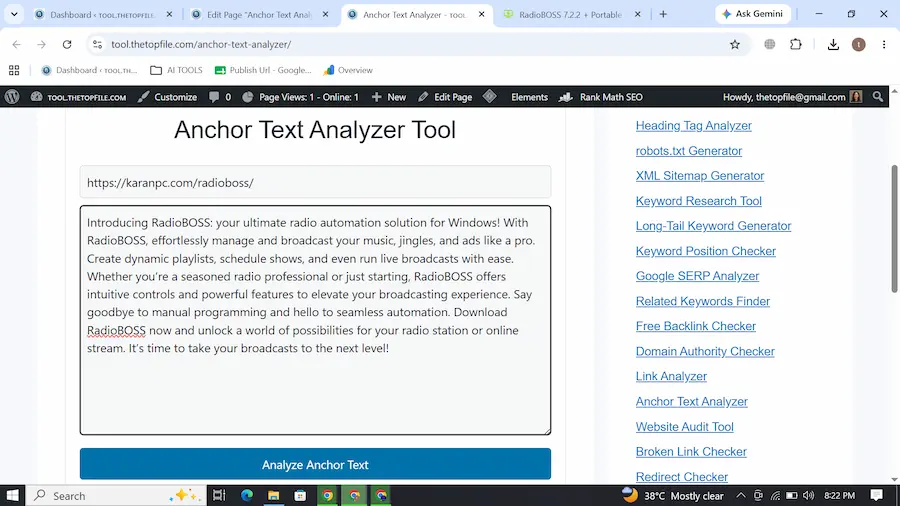Open the Windows Start menu
Screen dimensions: 900x506
click(12, 496)
